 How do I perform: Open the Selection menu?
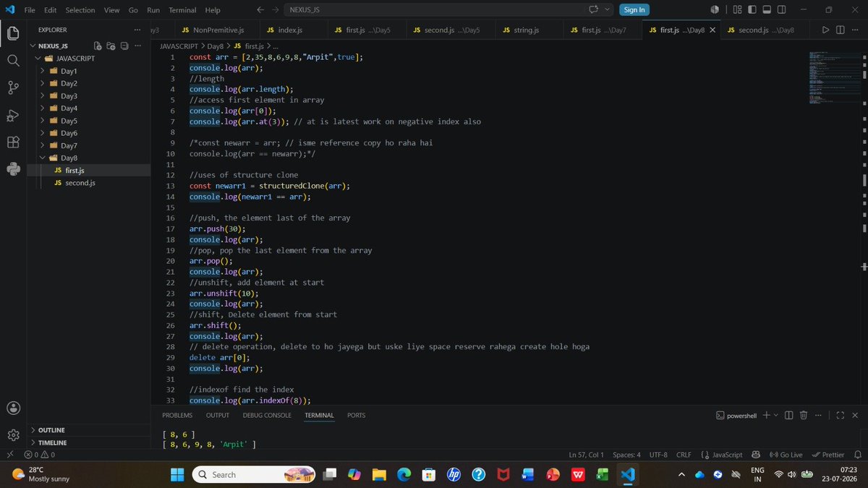(80, 9)
